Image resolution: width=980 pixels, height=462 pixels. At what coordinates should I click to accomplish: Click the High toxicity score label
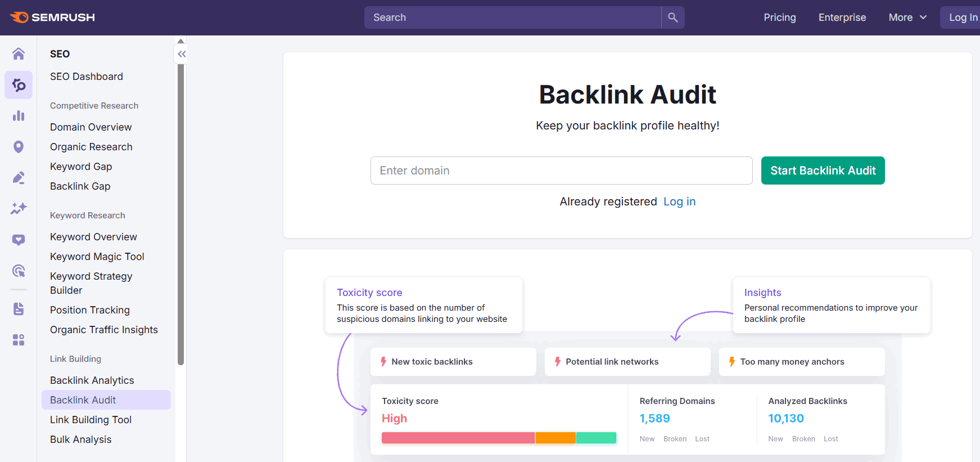[394, 419]
